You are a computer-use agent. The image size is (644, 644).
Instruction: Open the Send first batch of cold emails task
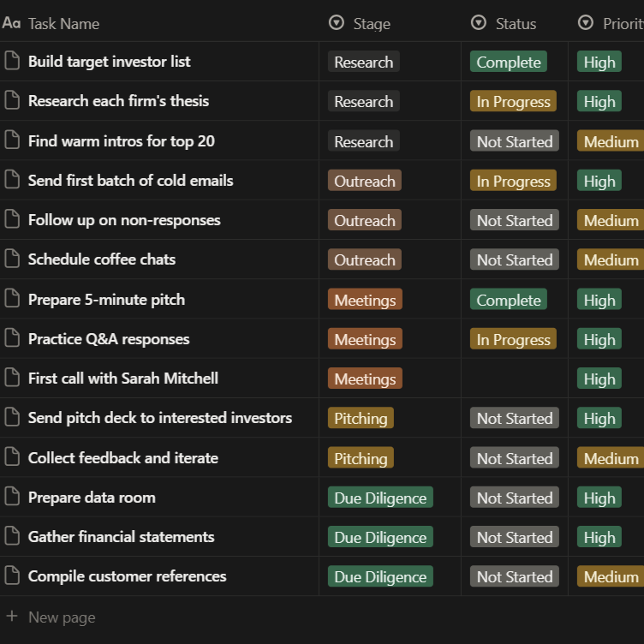pos(131,181)
